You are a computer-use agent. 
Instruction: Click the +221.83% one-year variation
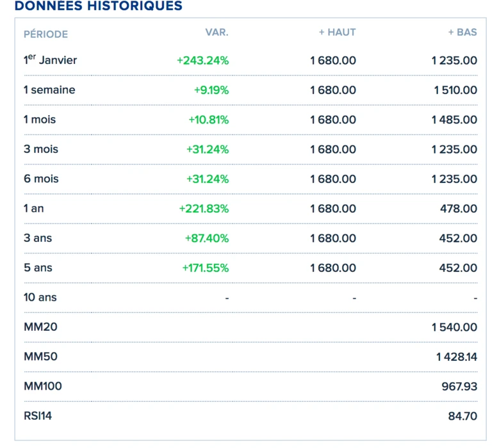[204, 209]
